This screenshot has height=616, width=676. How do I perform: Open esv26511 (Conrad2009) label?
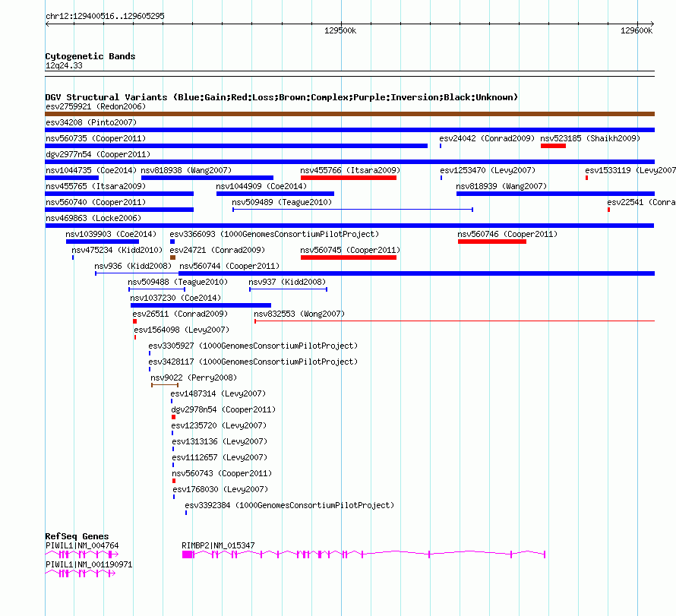pyautogui.click(x=180, y=314)
